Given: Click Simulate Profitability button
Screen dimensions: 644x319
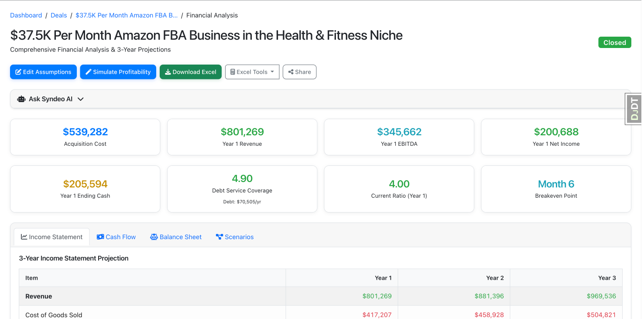Looking at the screenshot, I should pyautogui.click(x=118, y=72).
